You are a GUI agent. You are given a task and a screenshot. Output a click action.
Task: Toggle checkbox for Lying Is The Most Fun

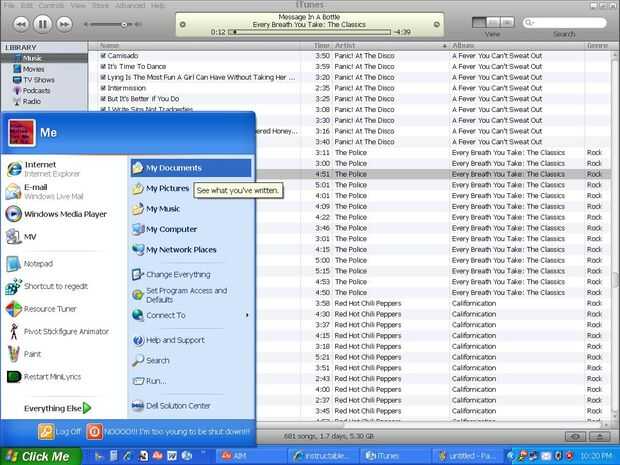pos(103,77)
